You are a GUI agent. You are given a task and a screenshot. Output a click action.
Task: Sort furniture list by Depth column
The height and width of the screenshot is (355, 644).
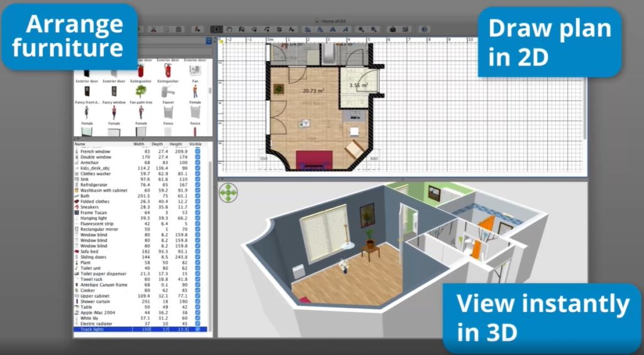157,144
